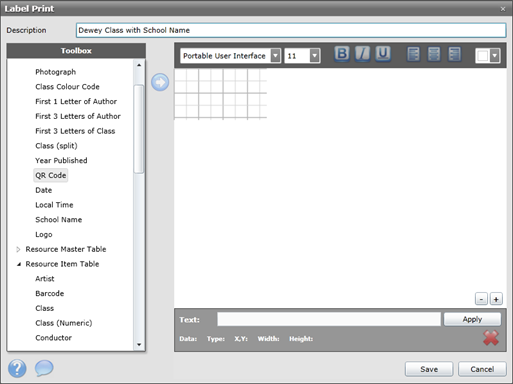Select School Name in the Toolbox
The height and width of the screenshot is (384, 513).
(x=59, y=220)
